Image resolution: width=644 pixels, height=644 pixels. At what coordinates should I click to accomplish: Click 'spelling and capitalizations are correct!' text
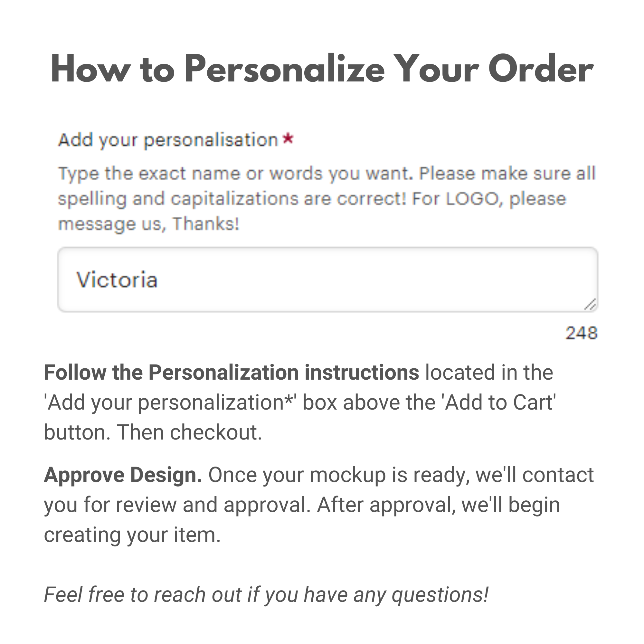(232, 199)
